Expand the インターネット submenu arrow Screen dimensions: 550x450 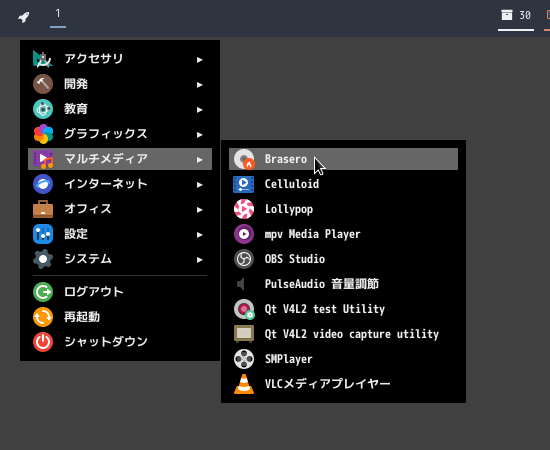point(200,184)
